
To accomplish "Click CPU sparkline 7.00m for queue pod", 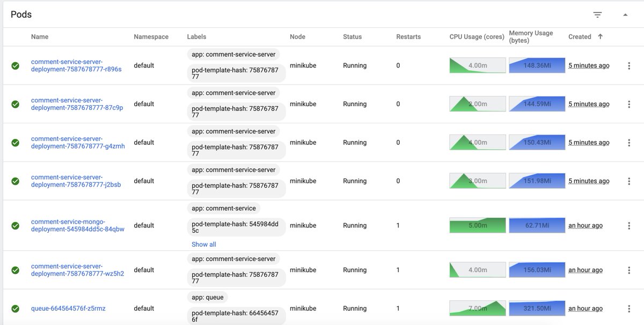I will pyautogui.click(x=478, y=308).
